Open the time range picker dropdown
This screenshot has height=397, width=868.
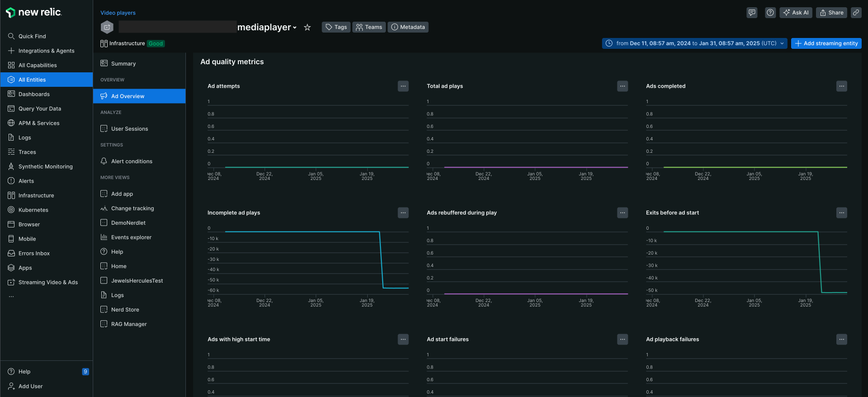pos(694,43)
